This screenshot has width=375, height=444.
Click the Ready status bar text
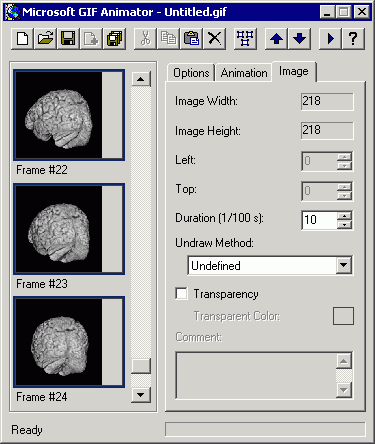(x=27, y=430)
